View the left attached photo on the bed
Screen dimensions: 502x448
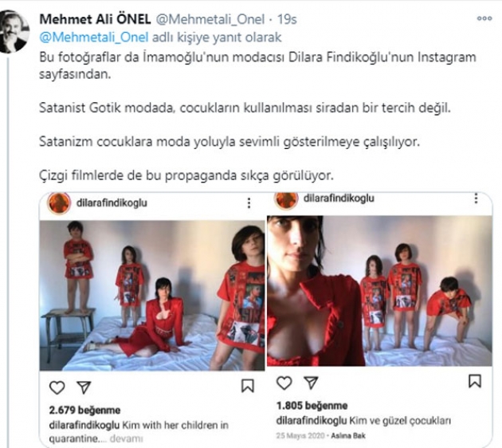[152, 295]
